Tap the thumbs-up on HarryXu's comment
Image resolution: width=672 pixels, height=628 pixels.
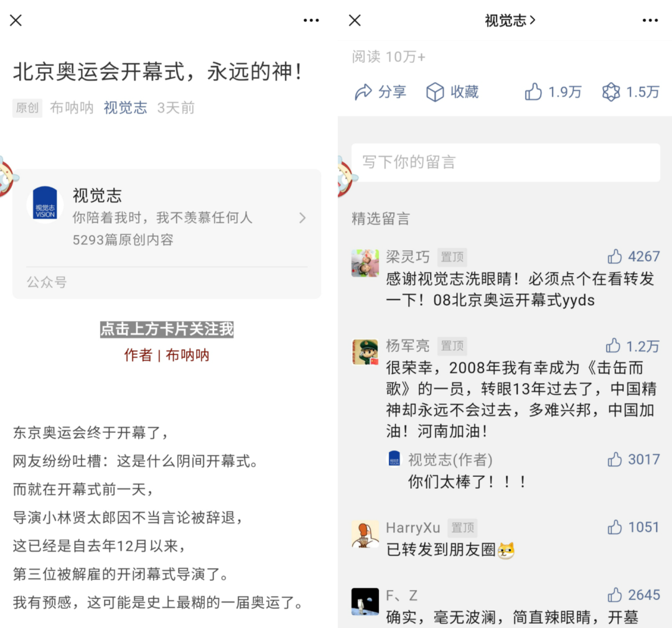coord(615,527)
